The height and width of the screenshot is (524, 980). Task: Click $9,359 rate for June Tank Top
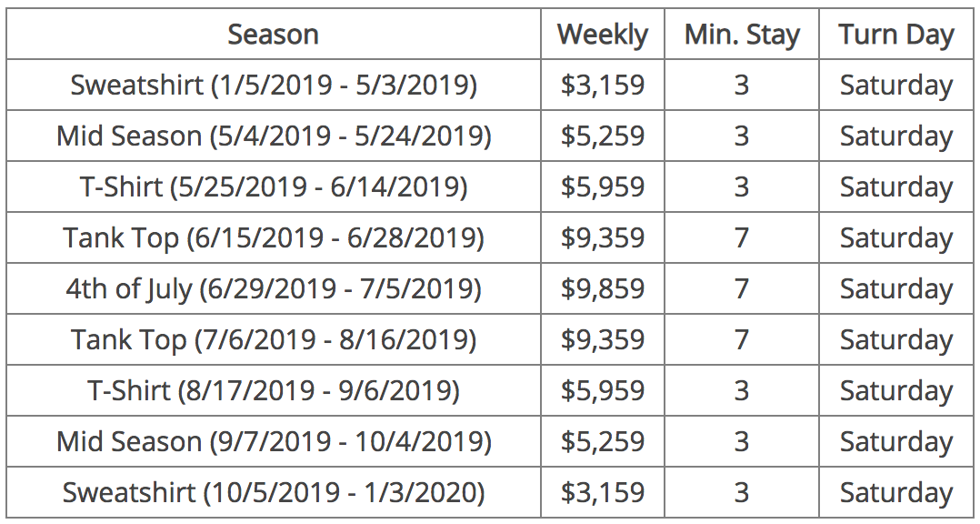pyautogui.click(x=603, y=238)
